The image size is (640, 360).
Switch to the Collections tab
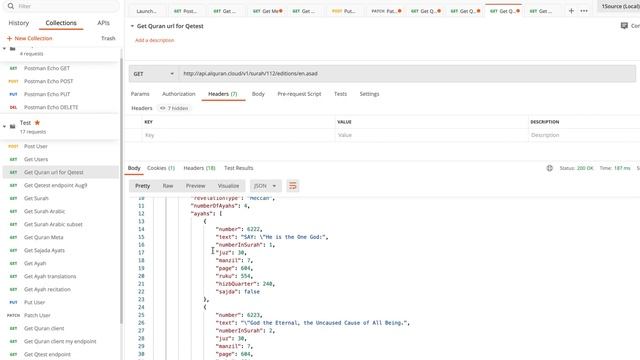[x=61, y=23]
